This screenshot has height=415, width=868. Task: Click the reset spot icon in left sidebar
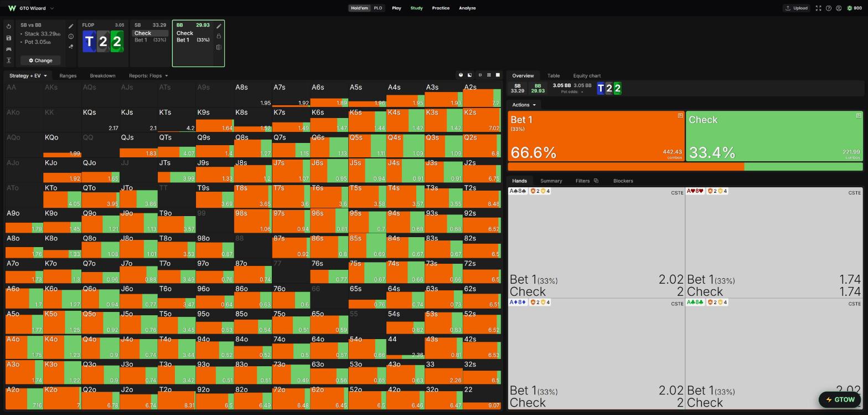click(9, 27)
